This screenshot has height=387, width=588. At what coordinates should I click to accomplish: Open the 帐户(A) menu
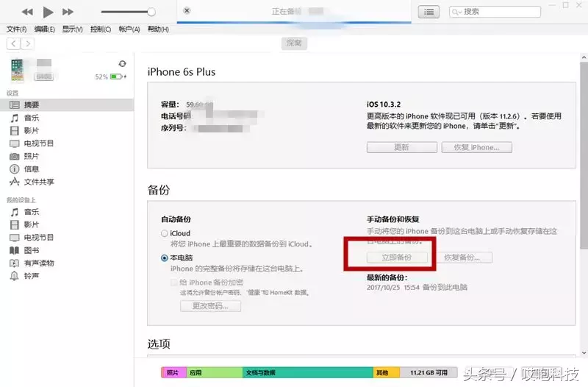pyautogui.click(x=129, y=29)
